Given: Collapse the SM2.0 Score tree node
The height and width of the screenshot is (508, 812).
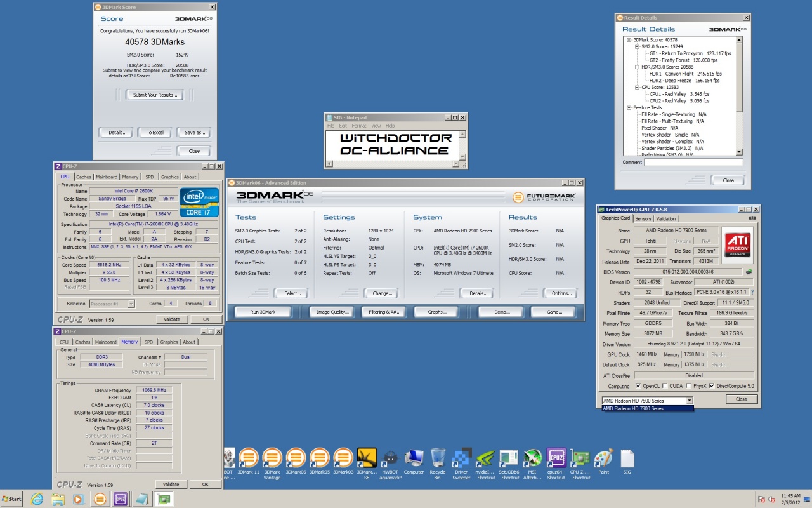Looking at the screenshot, I should (636, 47).
